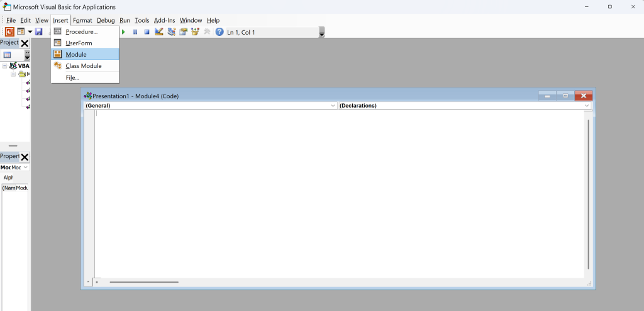This screenshot has height=311, width=644.
Task: Open the File menu
Action: tap(11, 20)
